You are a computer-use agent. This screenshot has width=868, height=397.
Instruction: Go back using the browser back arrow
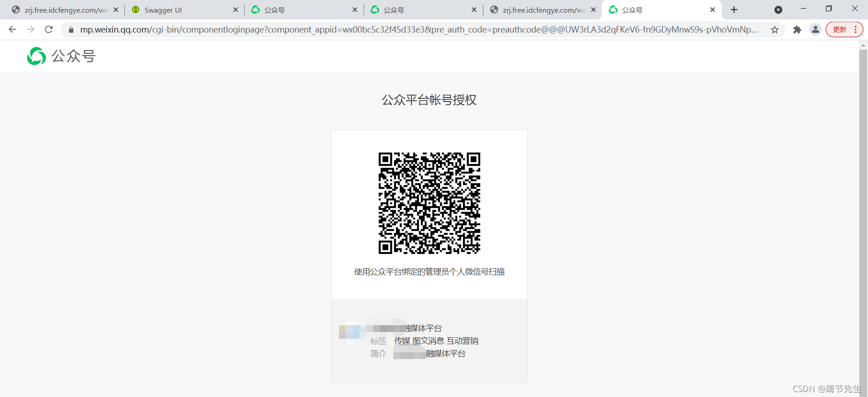coord(12,29)
